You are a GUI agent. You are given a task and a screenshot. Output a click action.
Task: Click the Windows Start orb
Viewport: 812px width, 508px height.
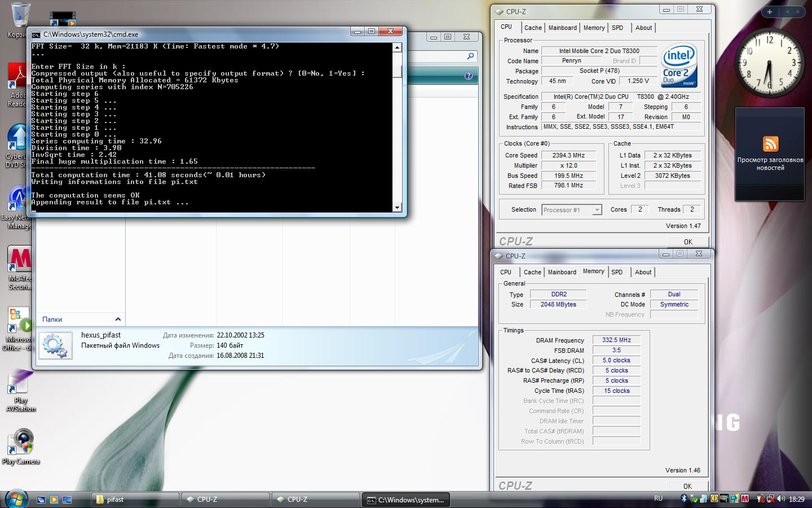pos(15,499)
